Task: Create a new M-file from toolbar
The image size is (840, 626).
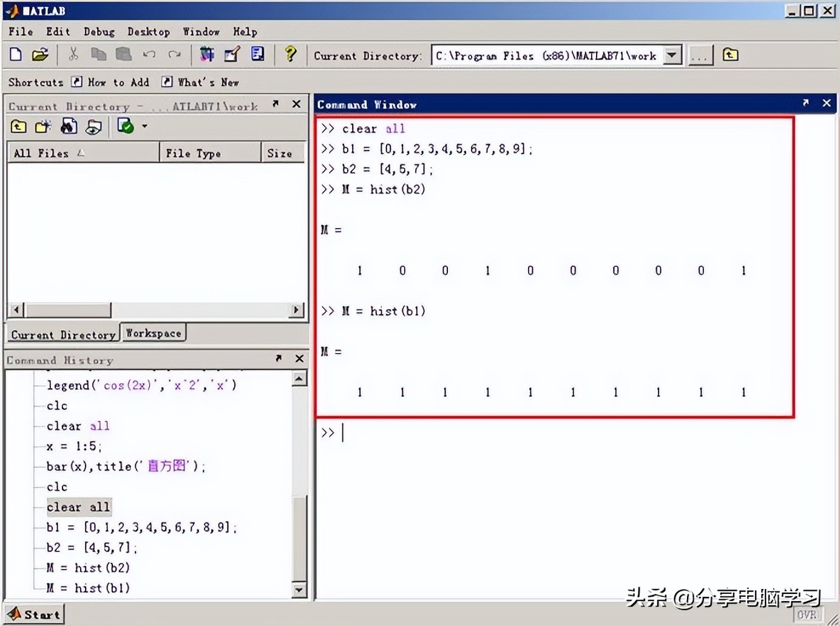Action: tap(16, 55)
